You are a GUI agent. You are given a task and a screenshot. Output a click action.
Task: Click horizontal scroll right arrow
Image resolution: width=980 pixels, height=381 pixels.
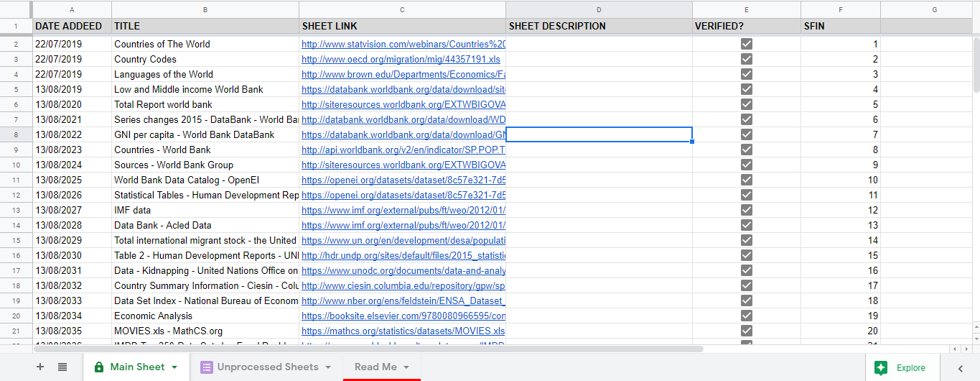pyautogui.click(x=966, y=349)
